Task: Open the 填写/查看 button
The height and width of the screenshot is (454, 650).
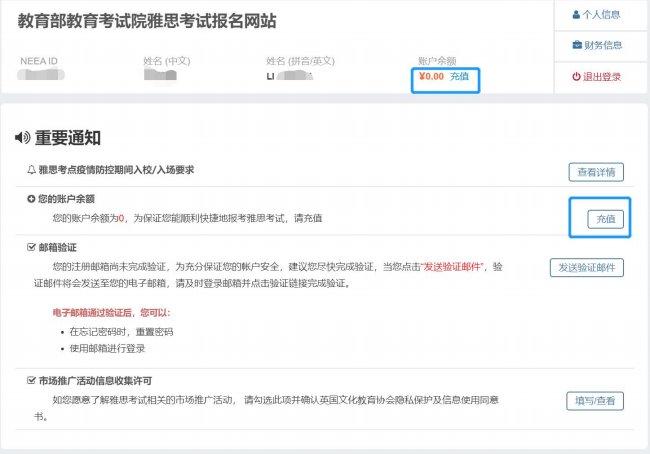Action: pos(596,402)
